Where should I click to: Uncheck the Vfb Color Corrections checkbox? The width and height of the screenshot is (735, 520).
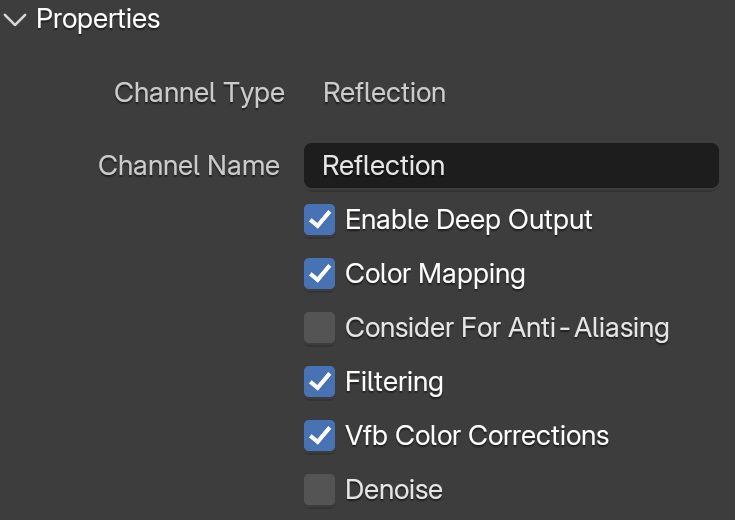pyautogui.click(x=319, y=436)
